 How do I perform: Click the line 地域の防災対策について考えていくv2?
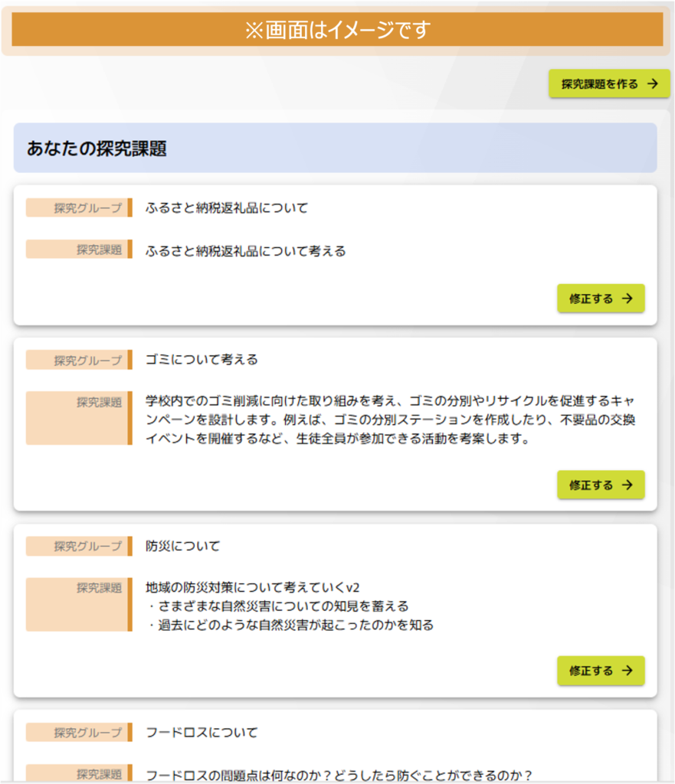click(x=253, y=587)
